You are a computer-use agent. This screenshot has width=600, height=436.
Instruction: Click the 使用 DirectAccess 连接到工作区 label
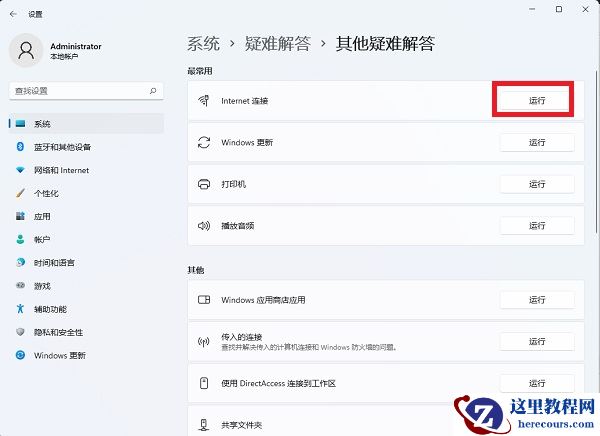coord(278,383)
